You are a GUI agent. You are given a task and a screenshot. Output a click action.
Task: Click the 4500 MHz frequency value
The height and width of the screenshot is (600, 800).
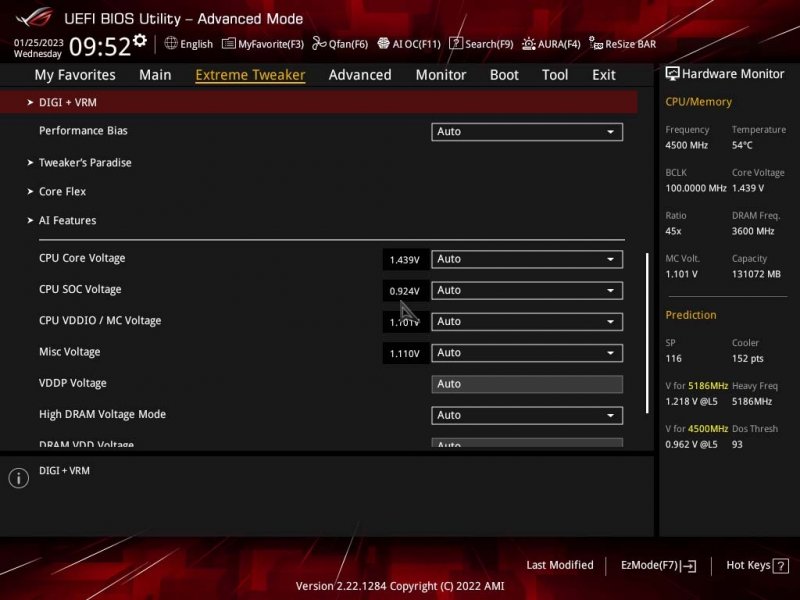pyautogui.click(x=686, y=145)
